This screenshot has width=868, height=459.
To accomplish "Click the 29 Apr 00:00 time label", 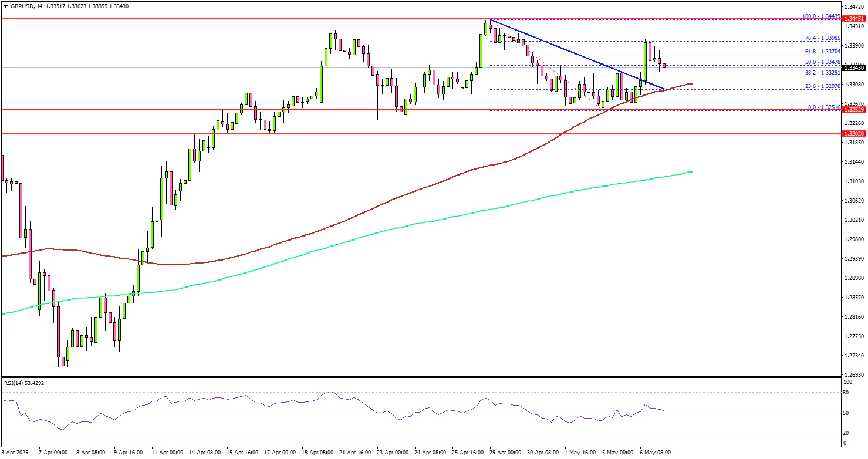I will (505, 453).
